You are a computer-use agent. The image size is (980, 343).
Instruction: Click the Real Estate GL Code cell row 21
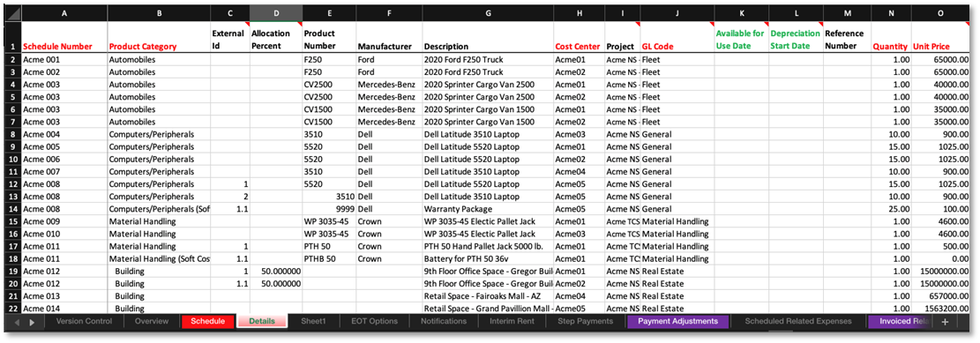click(677, 295)
